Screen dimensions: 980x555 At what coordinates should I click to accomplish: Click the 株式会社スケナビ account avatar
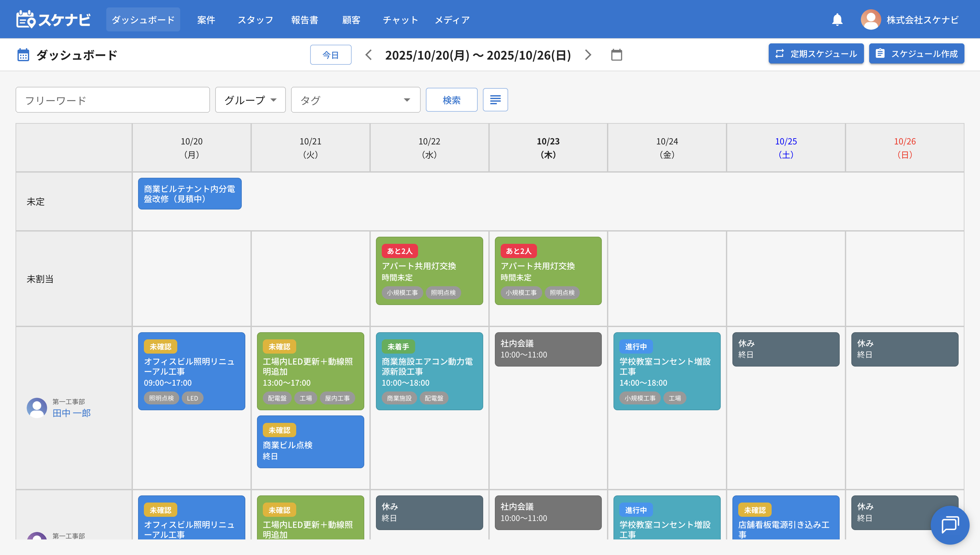click(x=870, y=19)
